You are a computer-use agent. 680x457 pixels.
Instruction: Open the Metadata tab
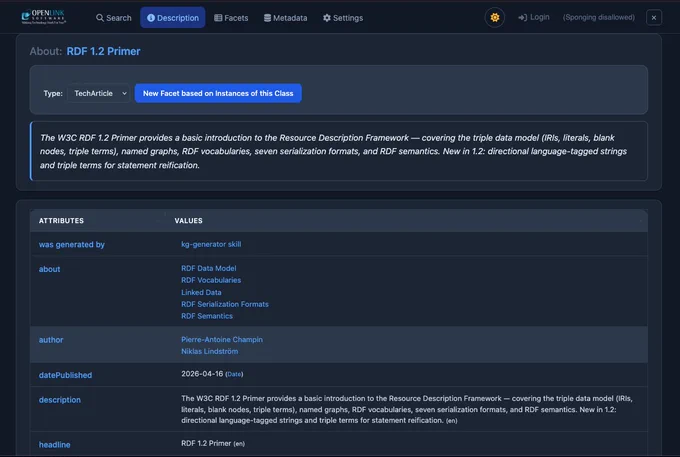pos(285,18)
